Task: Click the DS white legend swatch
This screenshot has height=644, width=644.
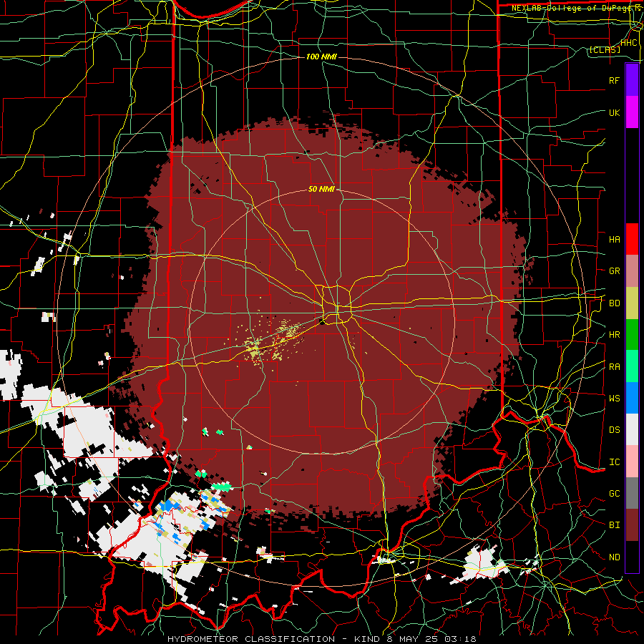Action: [632, 429]
